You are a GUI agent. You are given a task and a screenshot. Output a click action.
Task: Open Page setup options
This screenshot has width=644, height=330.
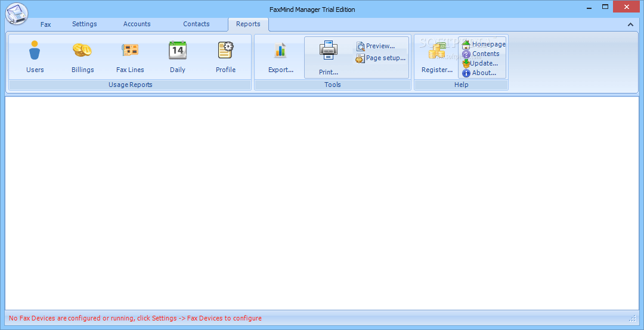click(380, 58)
